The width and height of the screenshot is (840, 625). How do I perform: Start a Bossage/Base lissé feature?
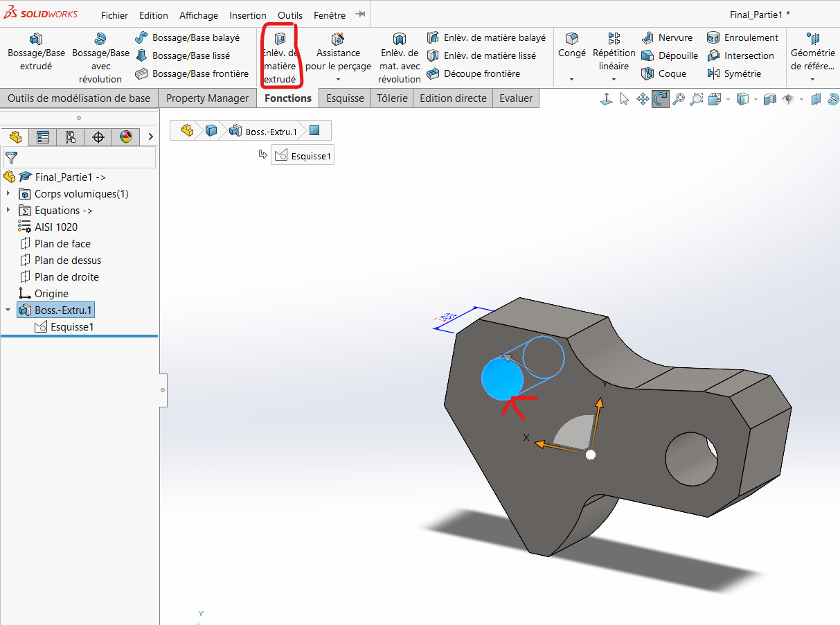click(x=183, y=55)
